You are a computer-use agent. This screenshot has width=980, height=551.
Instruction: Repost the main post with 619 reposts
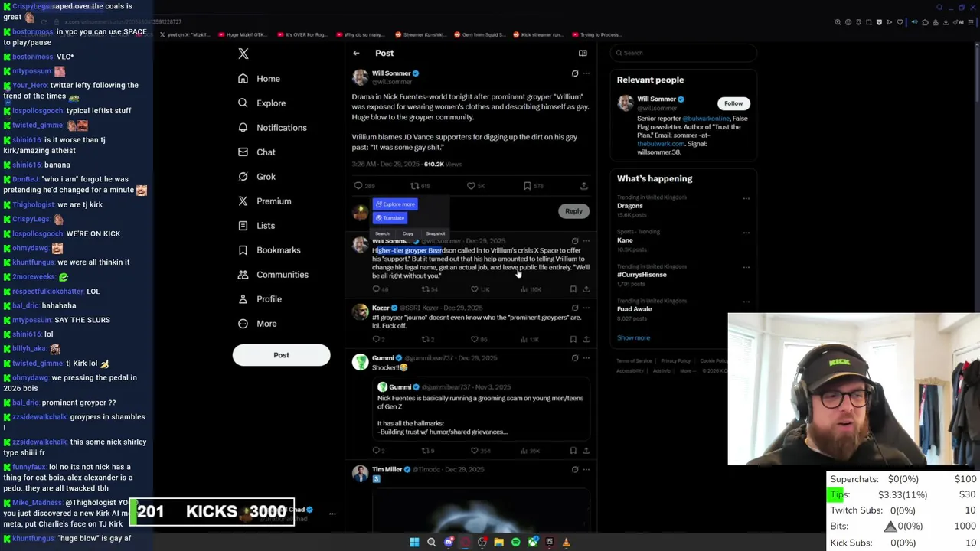(414, 185)
